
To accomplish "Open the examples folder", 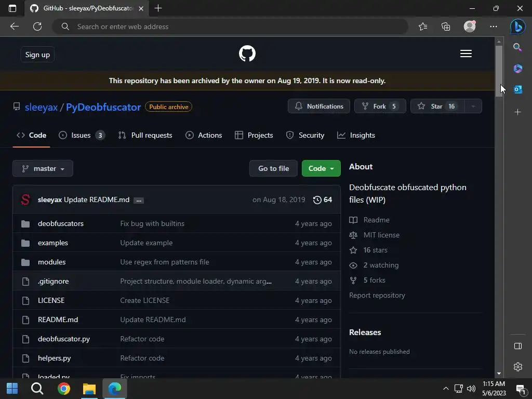I will 53,243.
